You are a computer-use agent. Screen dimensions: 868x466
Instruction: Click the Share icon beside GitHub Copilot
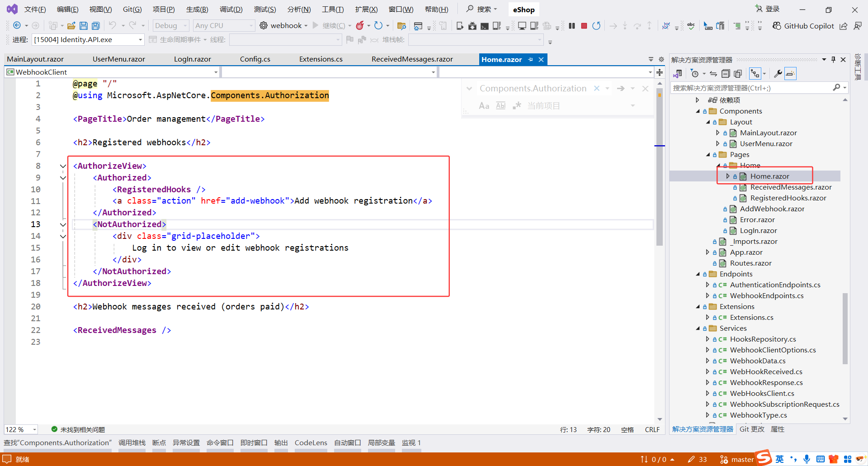[x=844, y=26]
